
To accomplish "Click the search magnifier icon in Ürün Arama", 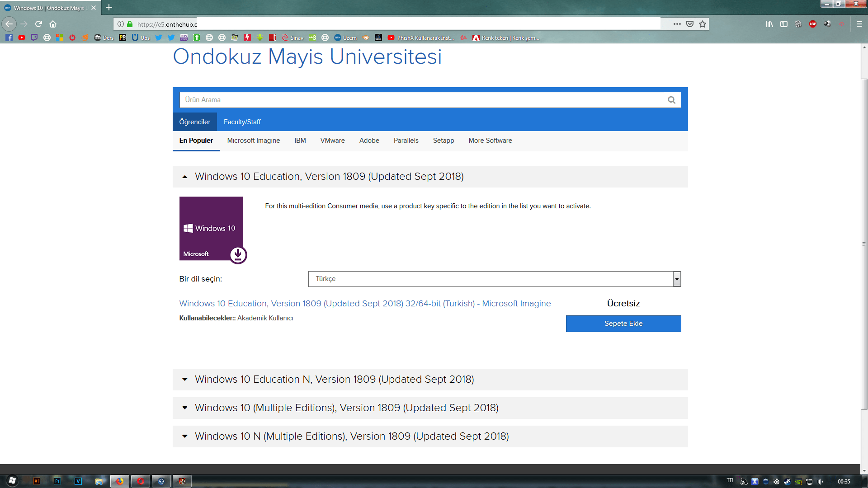I will [671, 100].
